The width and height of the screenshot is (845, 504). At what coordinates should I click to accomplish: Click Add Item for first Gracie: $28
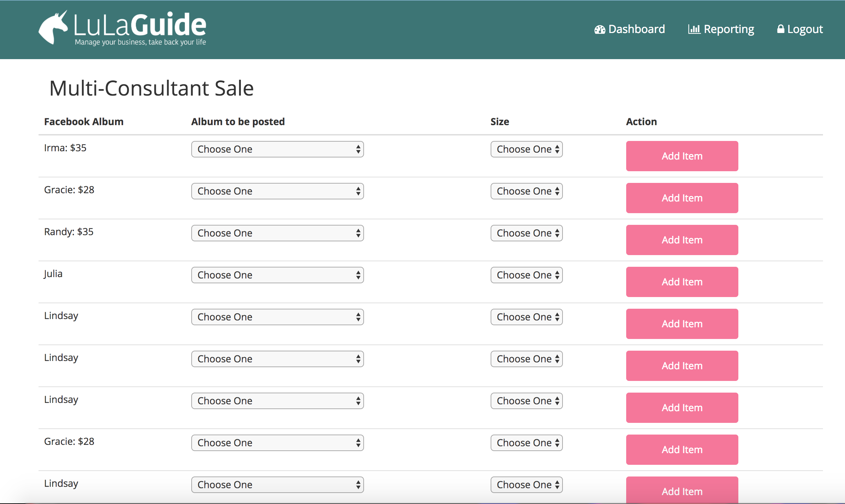coord(682,198)
